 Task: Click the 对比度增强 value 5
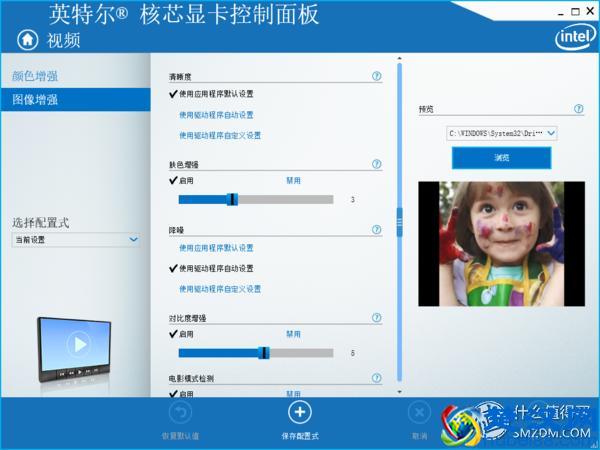[352, 353]
